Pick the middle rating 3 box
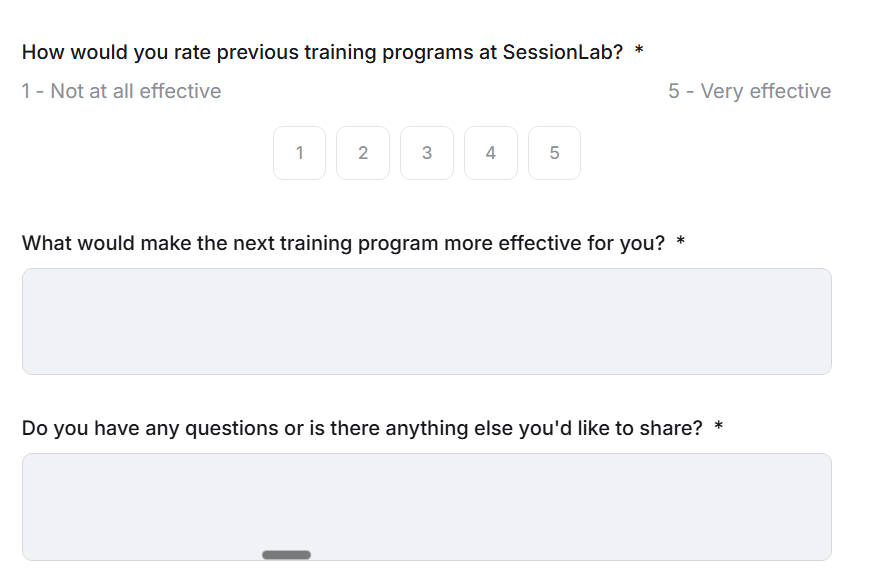The height and width of the screenshot is (570, 876). (x=427, y=153)
